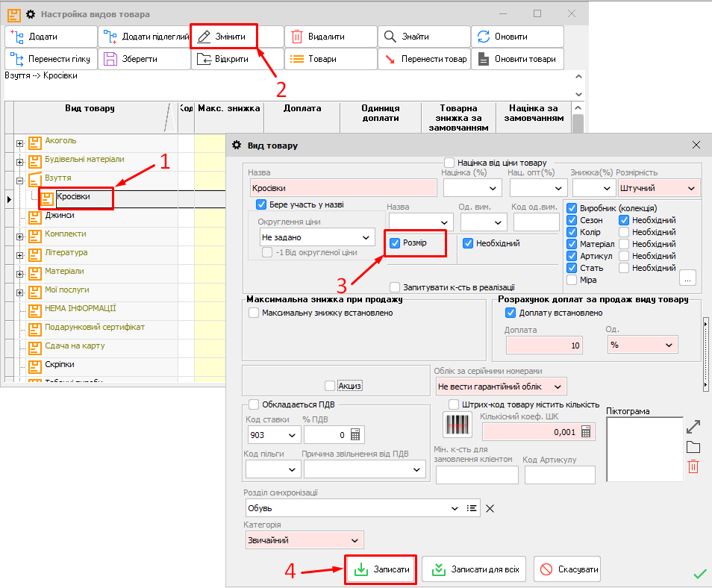The image size is (712, 588).
Task: Select Джинси in the product type tree
Action: pyautogui.click(x=60, y=216)
